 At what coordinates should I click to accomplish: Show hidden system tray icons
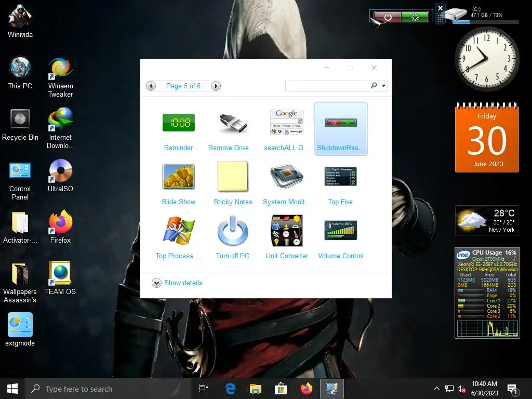pos(436,389)
